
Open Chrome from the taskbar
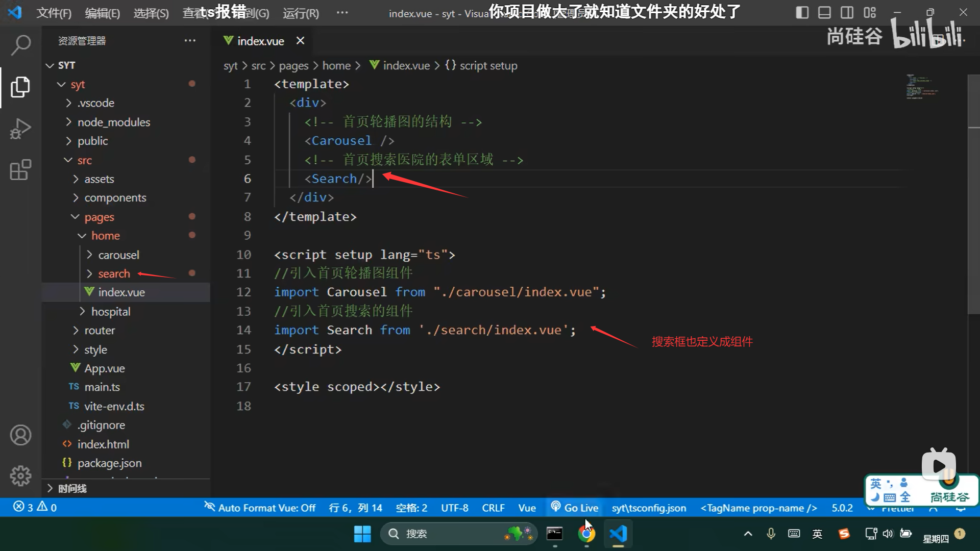(x=586, y=534)
